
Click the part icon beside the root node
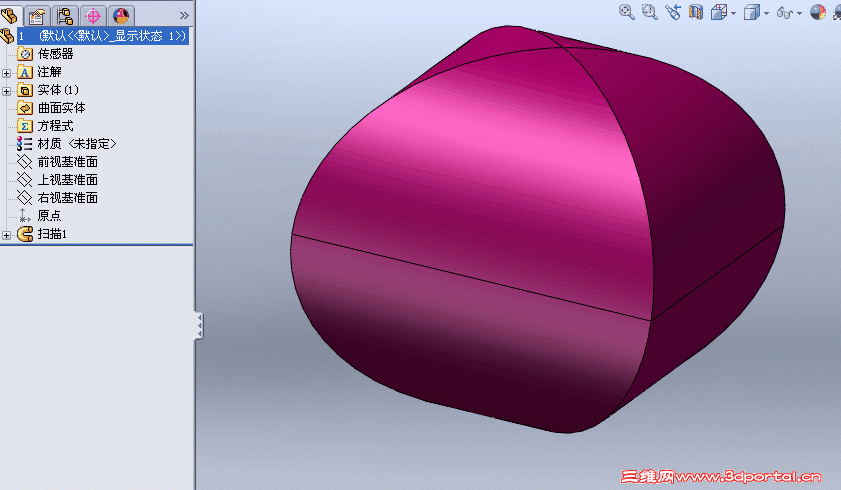(x=7, y=36)
